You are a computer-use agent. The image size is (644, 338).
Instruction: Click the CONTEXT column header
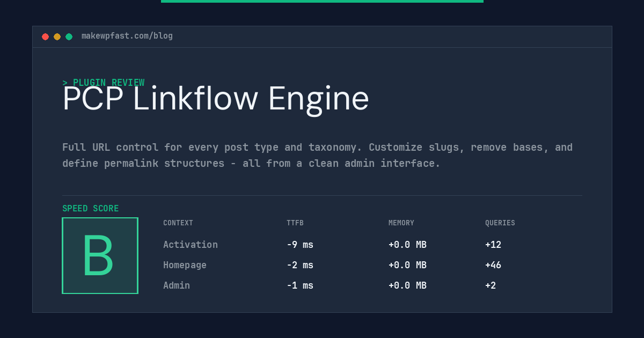178,223
